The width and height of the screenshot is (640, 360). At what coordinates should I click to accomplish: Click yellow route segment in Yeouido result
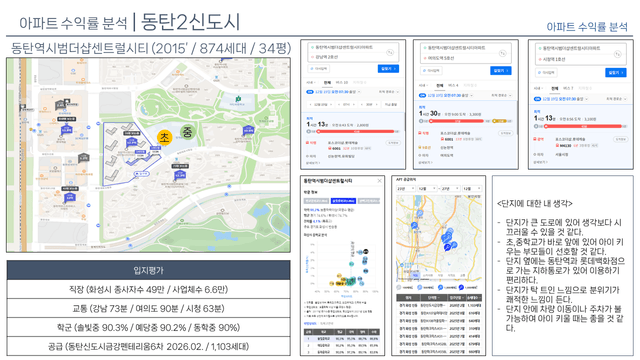pyautogui.click(x=500, y=121)
